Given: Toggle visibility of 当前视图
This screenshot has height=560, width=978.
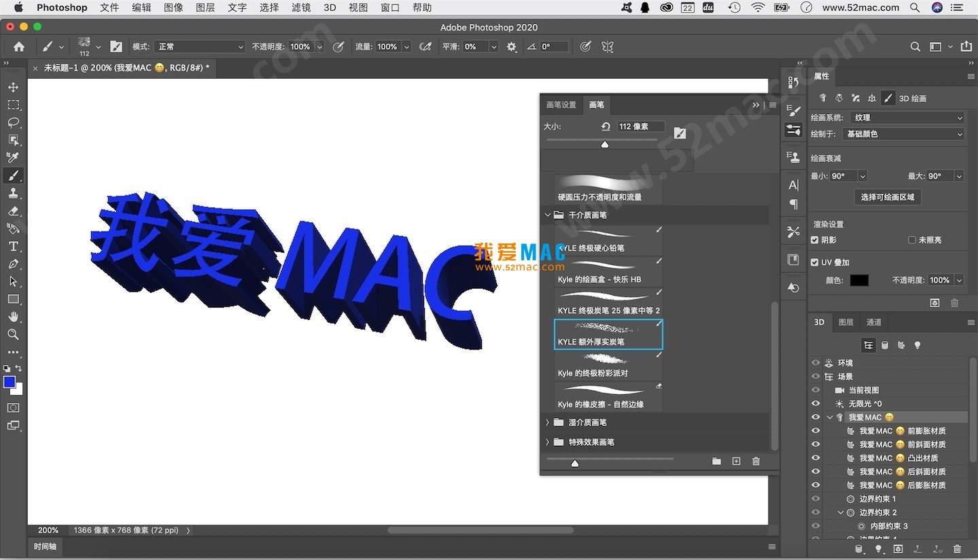Looking at the screenshot, I should coord(816,390).
